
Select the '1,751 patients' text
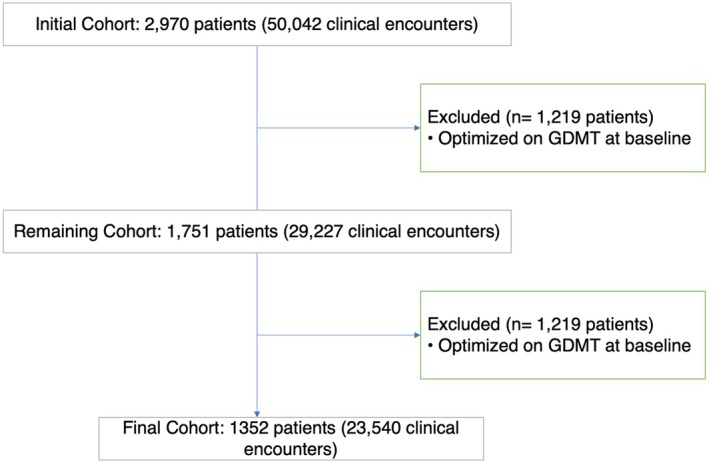coord(222,231)
